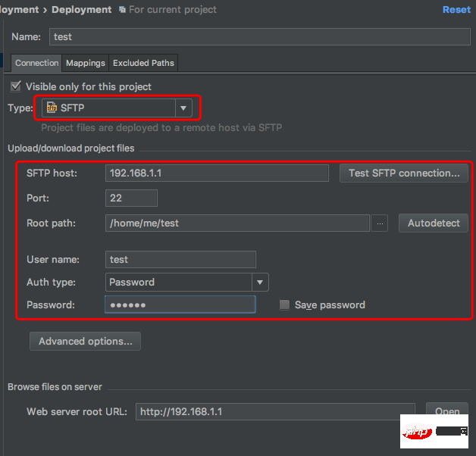This screenshot has width=476, height=456.
Task: Click Test SFTP connection button
Action: pyautogui.click(x=404, y=173)
